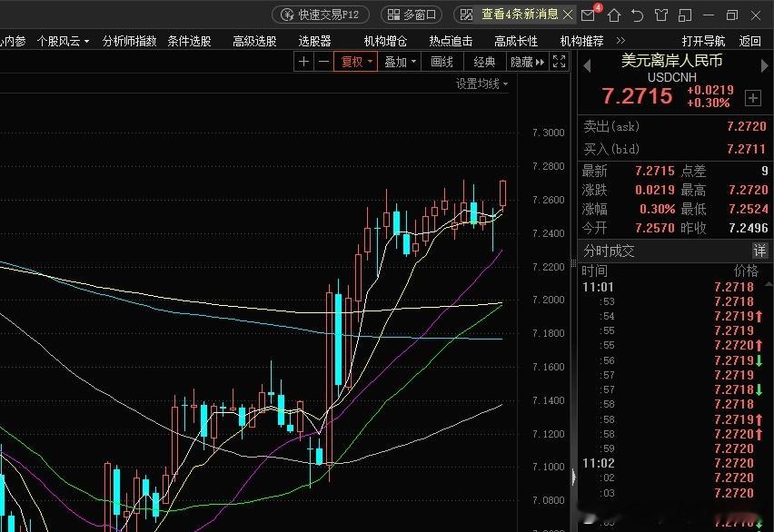
Task: Click the 时间 column header
Action: click(594, 271)
